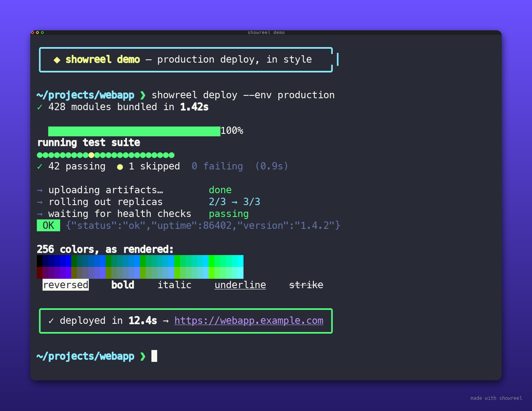Click the yellow diamond before showreel demo

57,60
